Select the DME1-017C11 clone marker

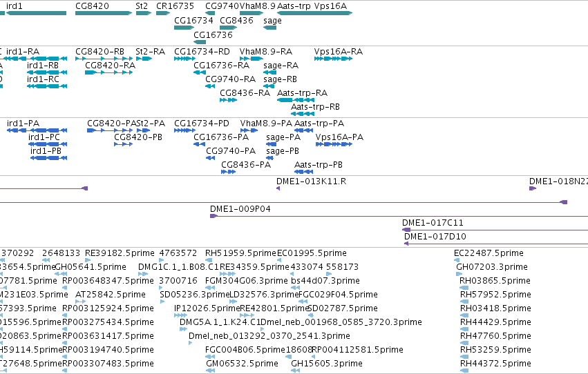click(x=406, y=230)
